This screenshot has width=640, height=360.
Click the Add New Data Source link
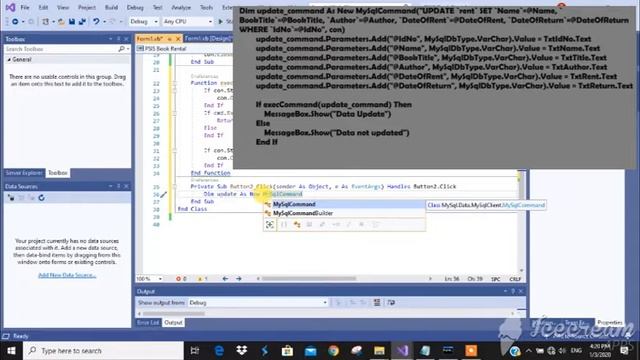tap(67, 275)
